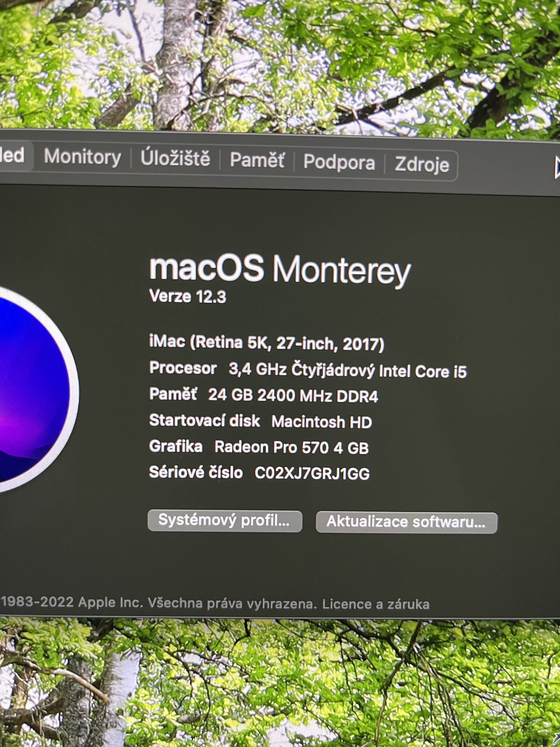560x747 pixels.
Task: Click the tree wallpaper above the window
Action: pos(280,64)
